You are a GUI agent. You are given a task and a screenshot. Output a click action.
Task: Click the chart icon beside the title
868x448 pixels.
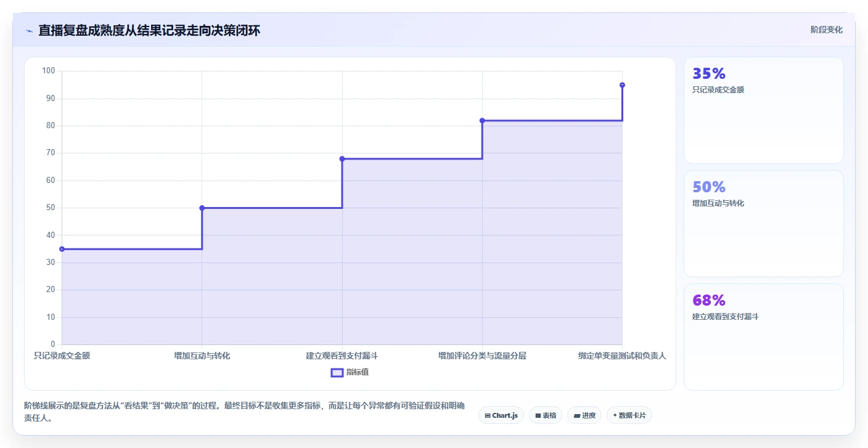coord(29,31)
